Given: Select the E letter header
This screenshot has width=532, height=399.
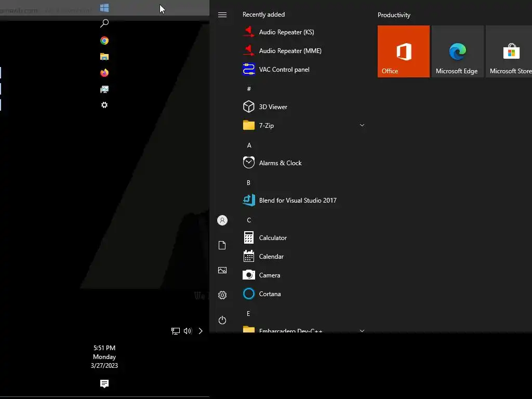Looking at the screenshot, I should coord(248,313).
